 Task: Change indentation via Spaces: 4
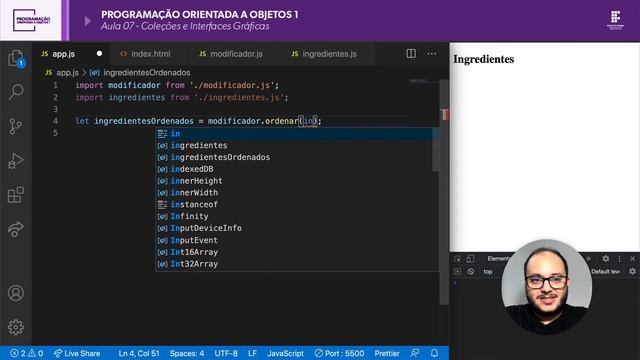point(187,353)
